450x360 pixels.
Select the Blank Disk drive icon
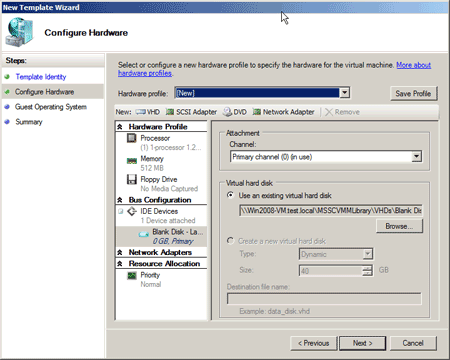tap(144, 234)
